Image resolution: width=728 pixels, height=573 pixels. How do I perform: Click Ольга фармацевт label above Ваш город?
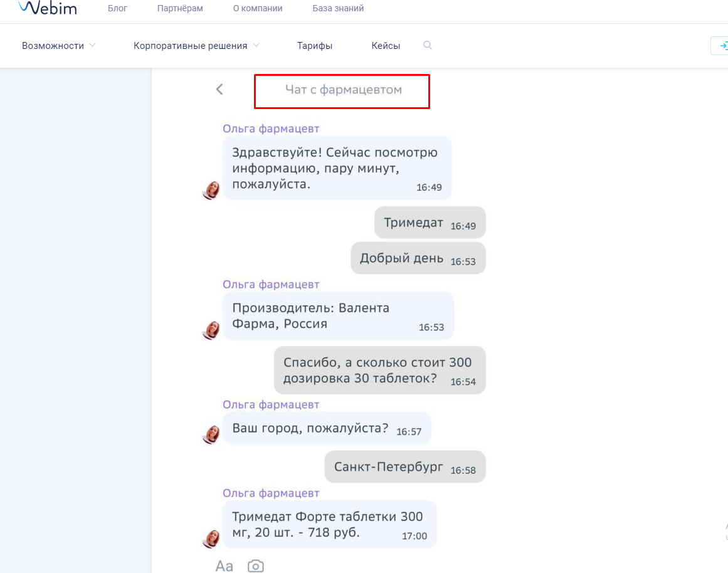point(271,404)
